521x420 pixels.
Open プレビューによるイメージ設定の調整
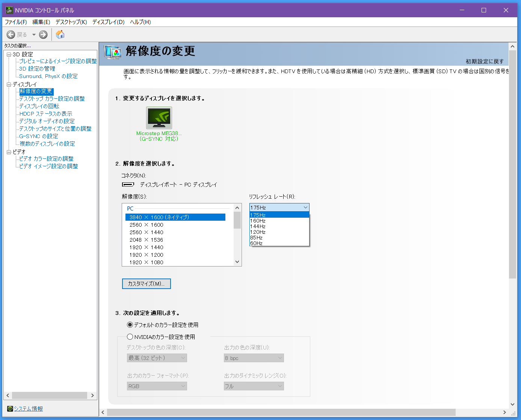58,61
